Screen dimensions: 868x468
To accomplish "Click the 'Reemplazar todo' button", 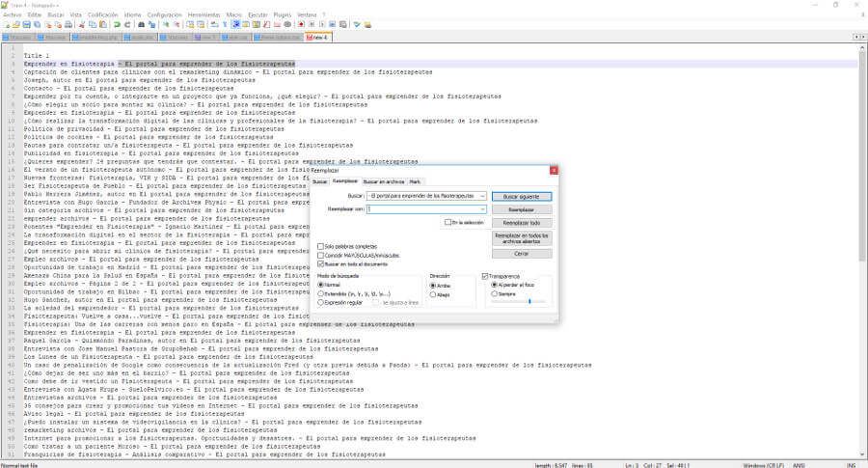I will coord(522,223).
